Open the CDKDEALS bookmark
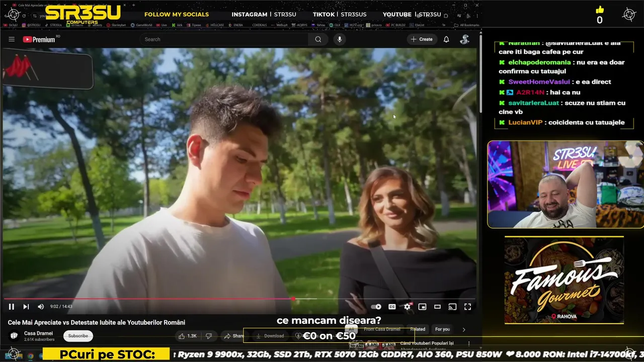Viewport: 644px width, 362px height. click(260, 25)
